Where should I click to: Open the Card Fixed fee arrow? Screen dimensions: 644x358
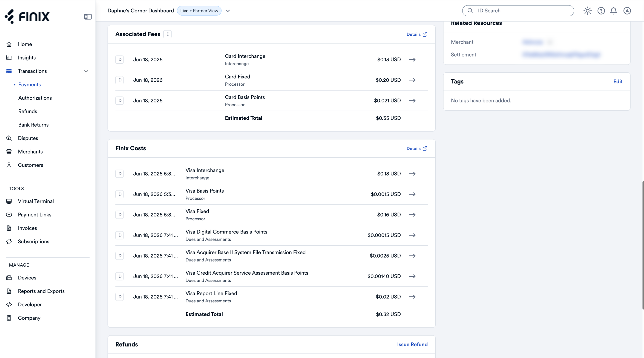pos(412,80)
